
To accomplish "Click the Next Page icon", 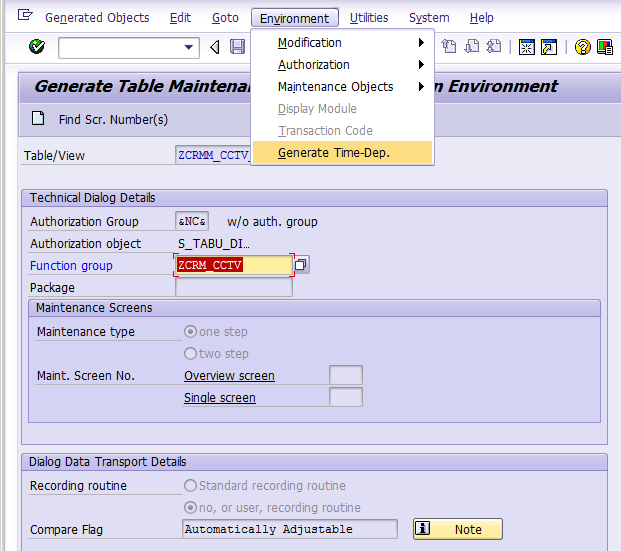I will [x=472, y=47].
